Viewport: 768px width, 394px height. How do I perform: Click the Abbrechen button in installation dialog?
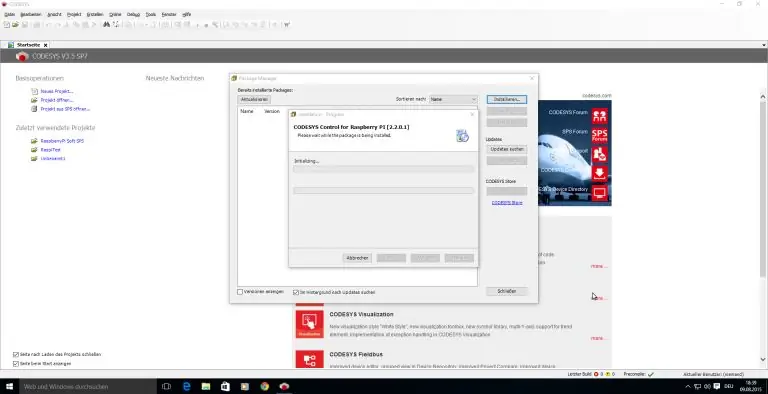click(358, 258)
